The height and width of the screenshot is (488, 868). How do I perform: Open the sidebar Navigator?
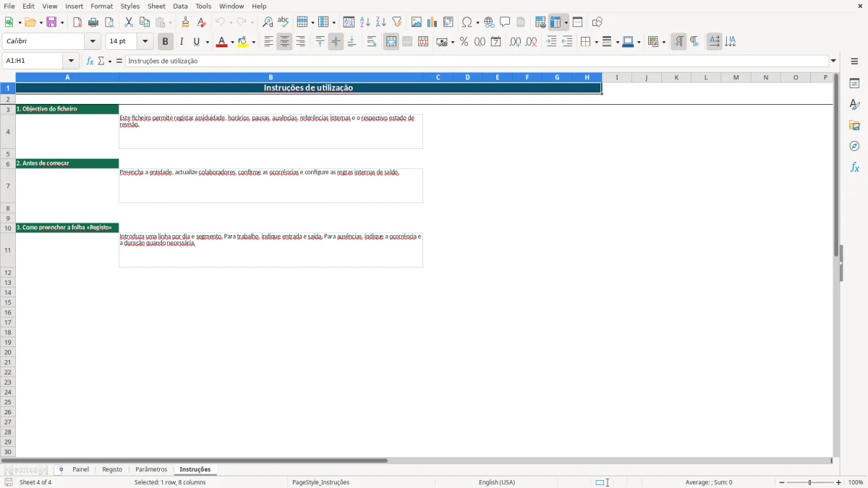(854, 146)
